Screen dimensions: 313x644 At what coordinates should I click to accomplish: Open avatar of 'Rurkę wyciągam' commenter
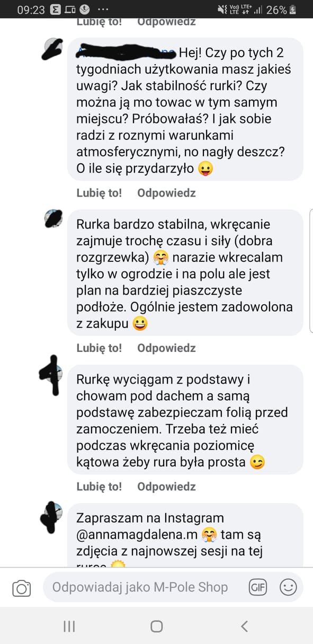pos(52,374)
